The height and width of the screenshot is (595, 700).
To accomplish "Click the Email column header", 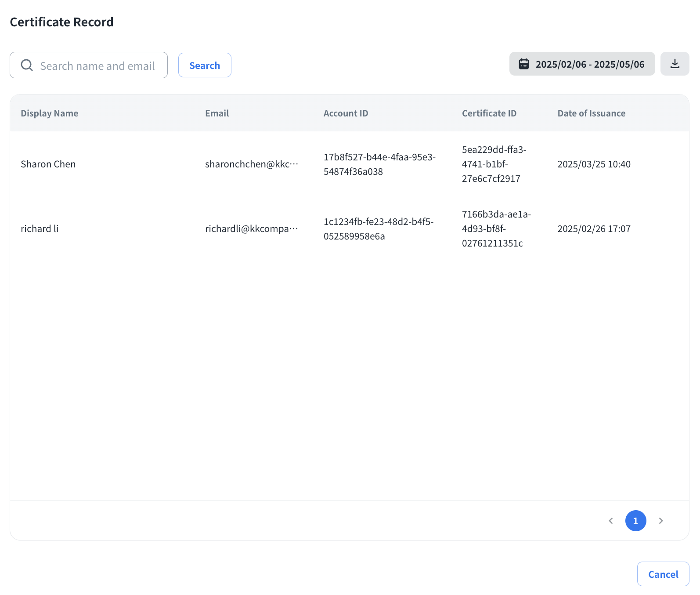I will click(x=217, y=113).
